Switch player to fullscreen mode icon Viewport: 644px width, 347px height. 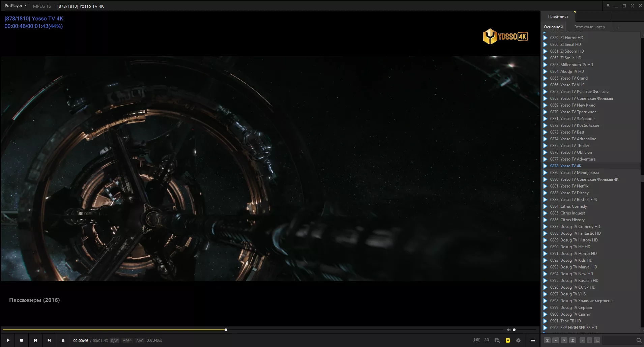pos(632,6)
